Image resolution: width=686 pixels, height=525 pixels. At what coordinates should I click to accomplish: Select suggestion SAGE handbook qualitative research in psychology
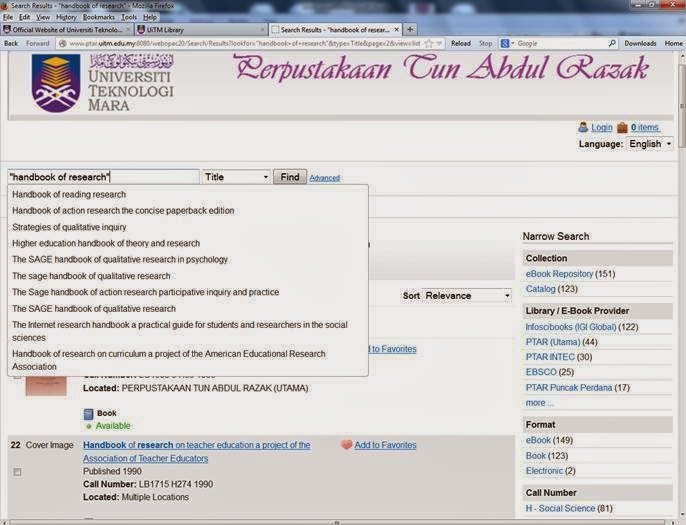[x=188, y=259]
